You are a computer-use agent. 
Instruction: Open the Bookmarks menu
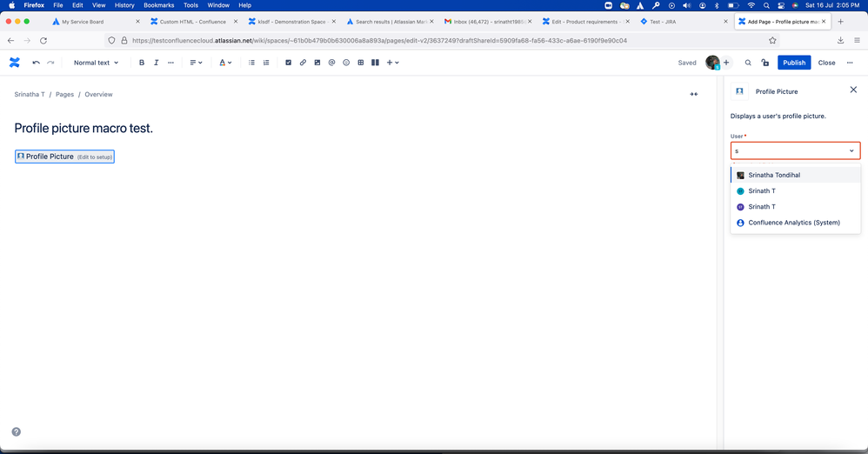159,5
